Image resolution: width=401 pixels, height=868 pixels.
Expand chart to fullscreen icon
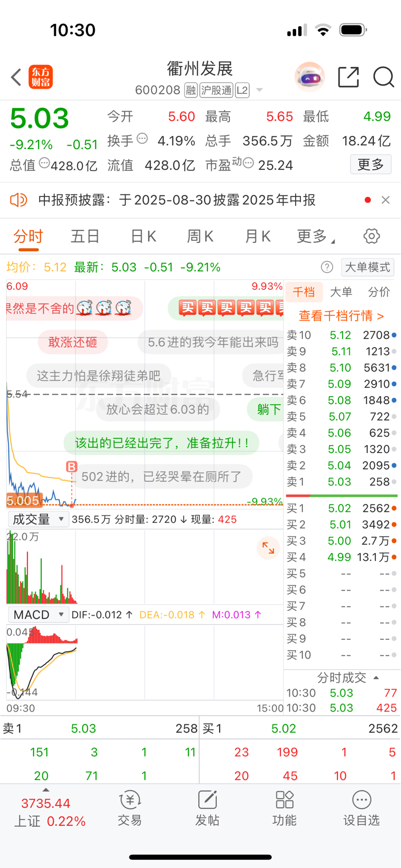pos(268,548)
